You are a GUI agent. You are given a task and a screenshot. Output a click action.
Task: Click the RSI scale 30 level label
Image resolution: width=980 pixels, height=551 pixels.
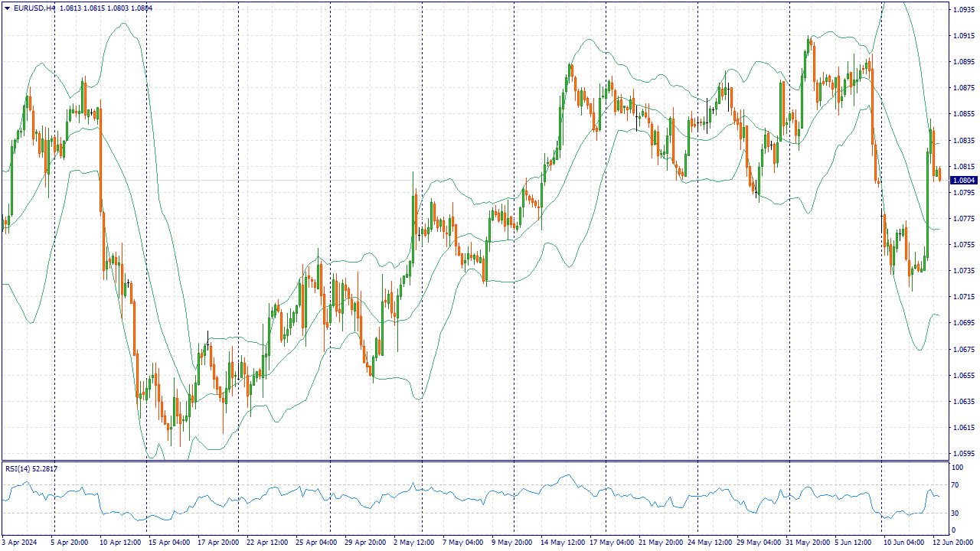click(955, 513)
